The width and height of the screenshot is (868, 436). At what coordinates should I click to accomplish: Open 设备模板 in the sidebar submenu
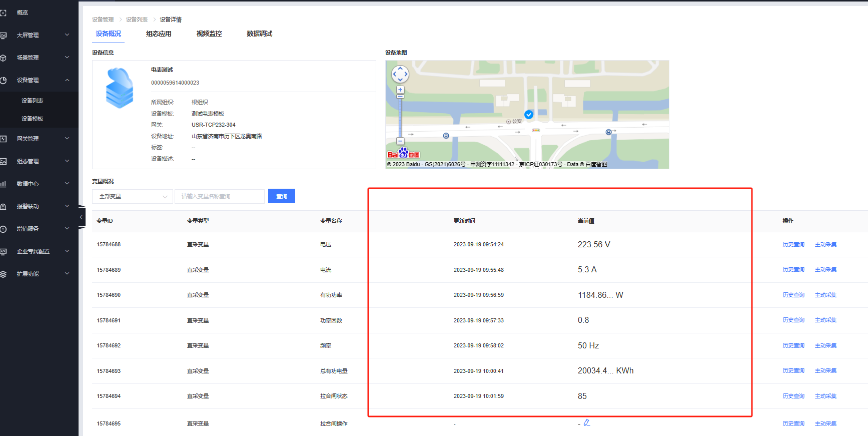coord(33,119)
